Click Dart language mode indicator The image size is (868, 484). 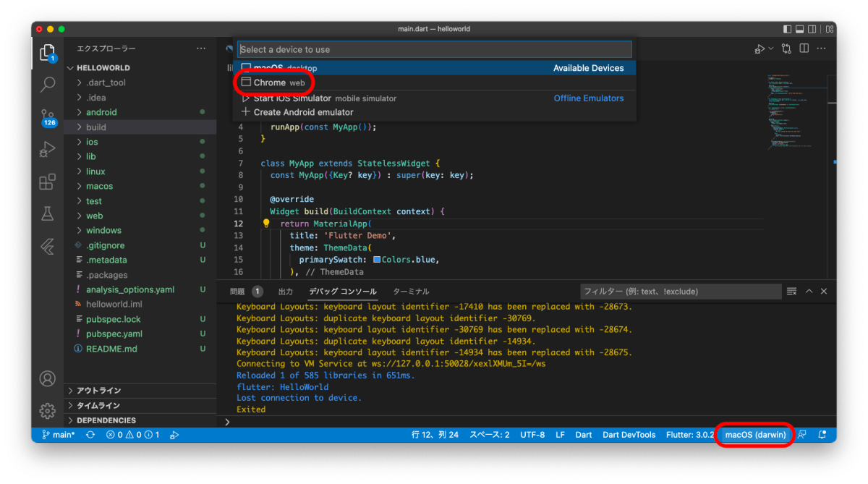(x=584, y=435)
